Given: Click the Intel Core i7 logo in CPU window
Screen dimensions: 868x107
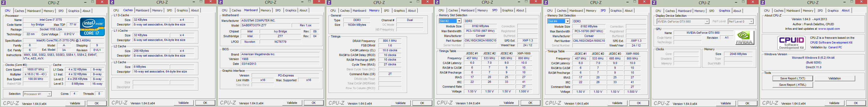Looking at the screenshot, I should [92, 27].
